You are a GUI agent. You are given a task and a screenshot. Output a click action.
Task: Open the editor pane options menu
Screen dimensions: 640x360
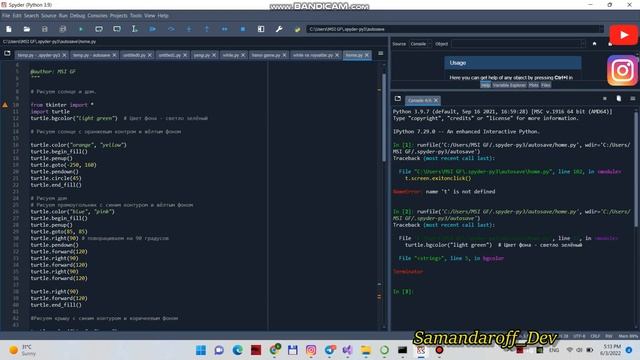[x=380, y=53]
